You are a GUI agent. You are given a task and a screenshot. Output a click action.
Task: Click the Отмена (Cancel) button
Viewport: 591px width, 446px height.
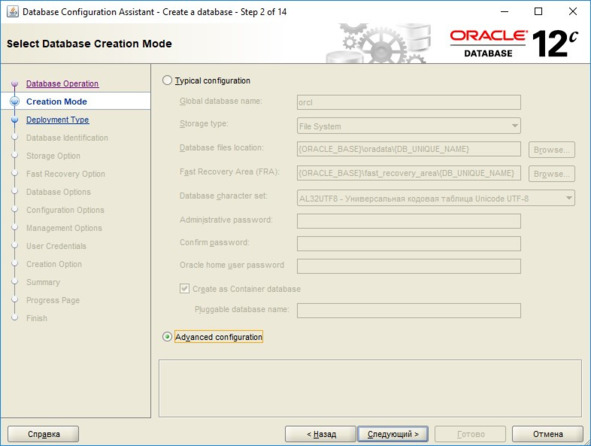[x=548, y=434]
